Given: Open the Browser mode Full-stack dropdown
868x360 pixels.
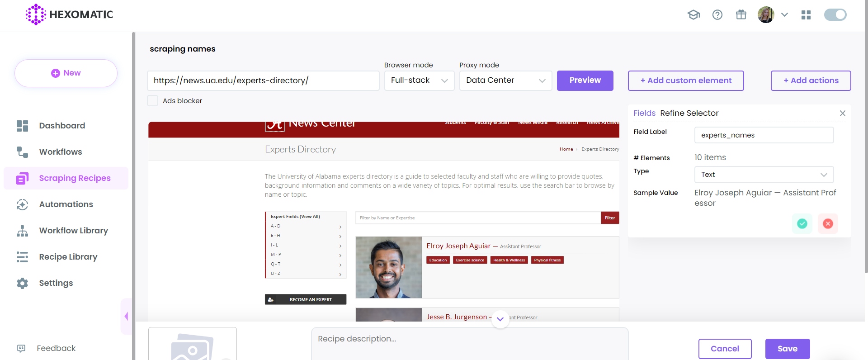Looking at the screenshot, I should click(x=419, y=81).
